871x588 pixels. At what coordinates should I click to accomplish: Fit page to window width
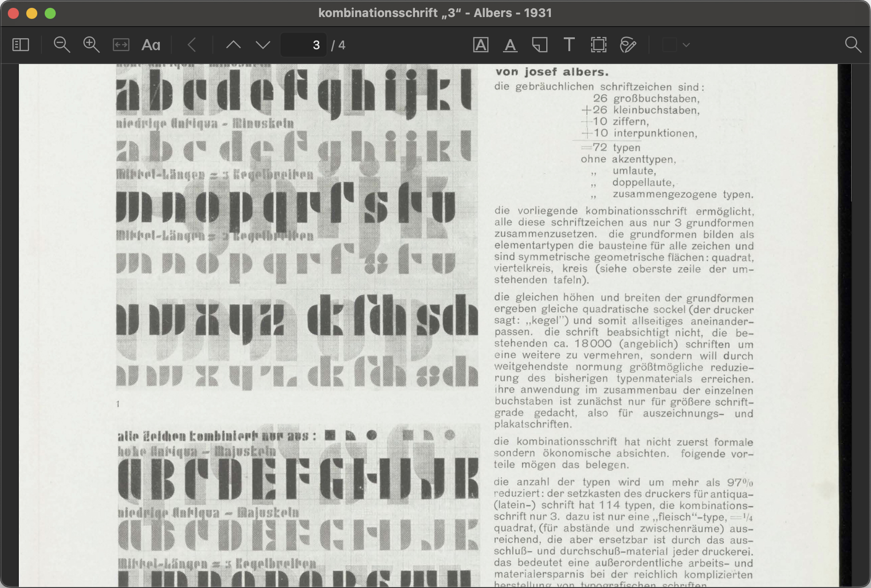tap(121, 45)
